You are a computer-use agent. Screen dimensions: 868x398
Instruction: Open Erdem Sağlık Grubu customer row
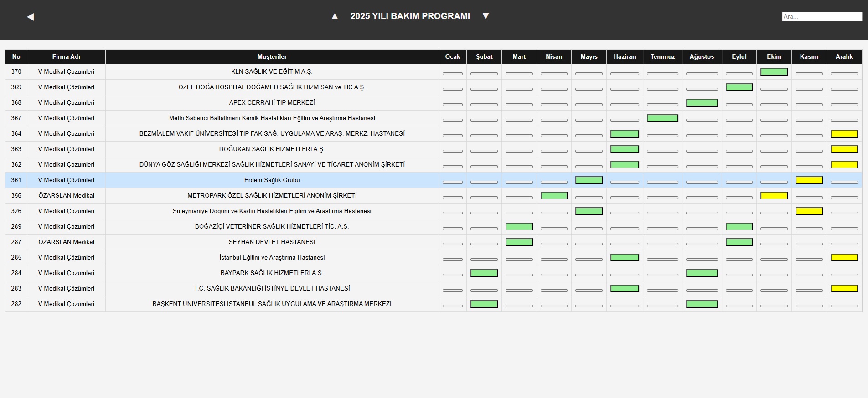tap(272, 180)
